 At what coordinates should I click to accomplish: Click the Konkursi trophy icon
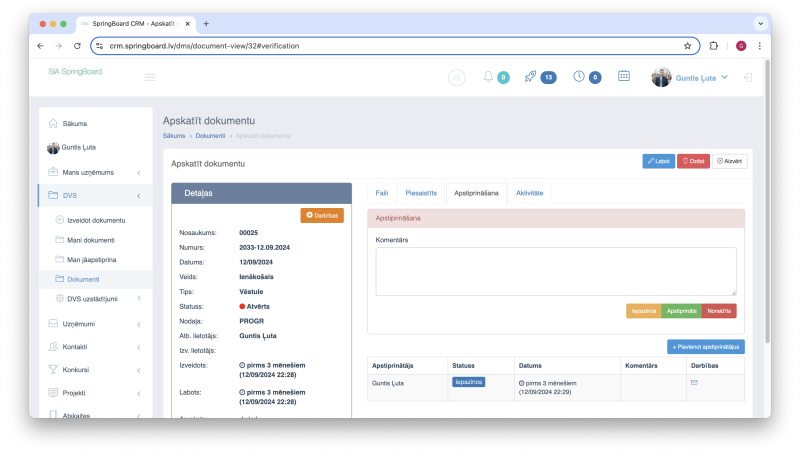[53, 369]
